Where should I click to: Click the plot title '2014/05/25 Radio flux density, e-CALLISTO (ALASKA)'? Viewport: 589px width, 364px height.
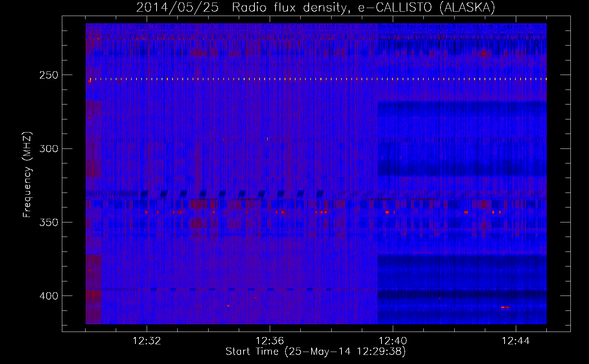point(316,7)
